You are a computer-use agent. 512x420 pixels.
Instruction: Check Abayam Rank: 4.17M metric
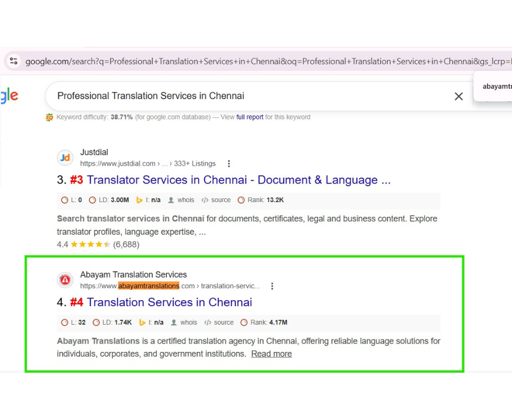pyautogui.click(x=264, y=322)
